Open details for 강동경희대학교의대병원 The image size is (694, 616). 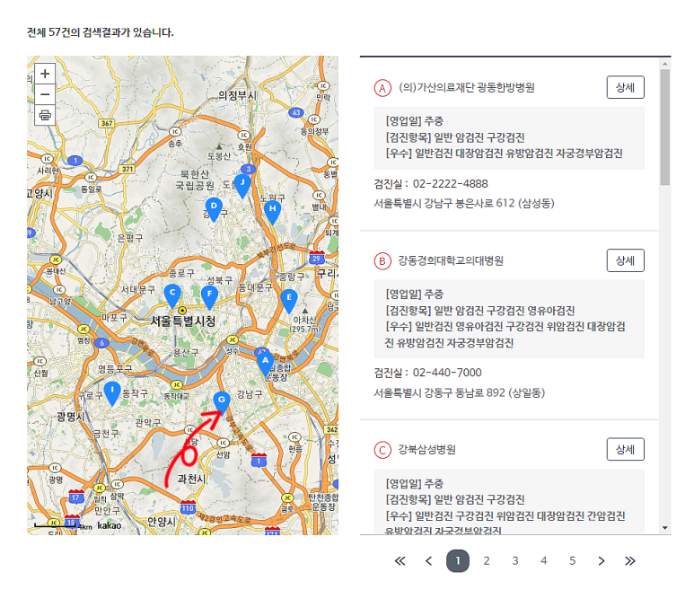pos(625,260)
